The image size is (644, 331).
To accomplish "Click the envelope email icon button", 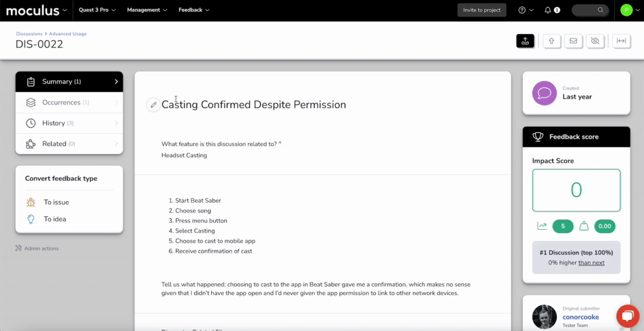I will pyautogui.click(x=573, y=41).
